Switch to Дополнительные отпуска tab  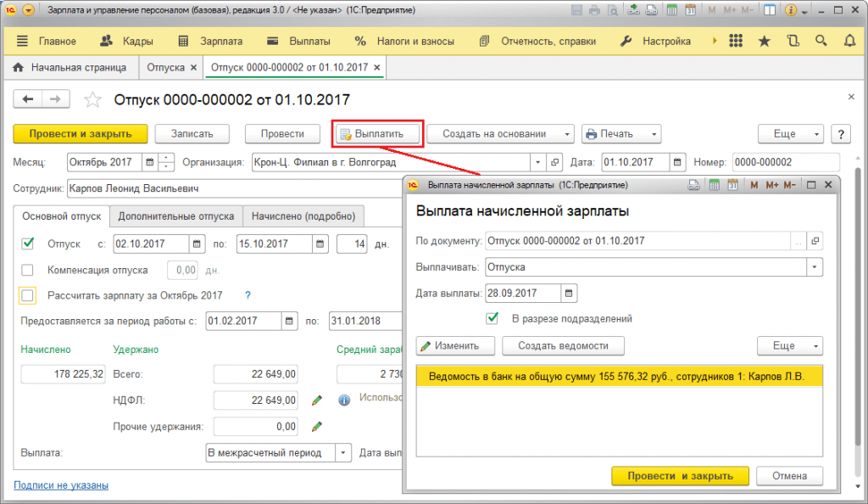pyautogui.click(x=176, y=216)
